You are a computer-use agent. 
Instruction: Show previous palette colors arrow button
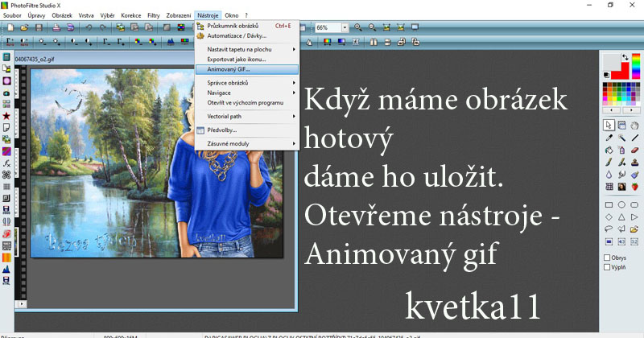pyautogui.click(x=612, y=110)
